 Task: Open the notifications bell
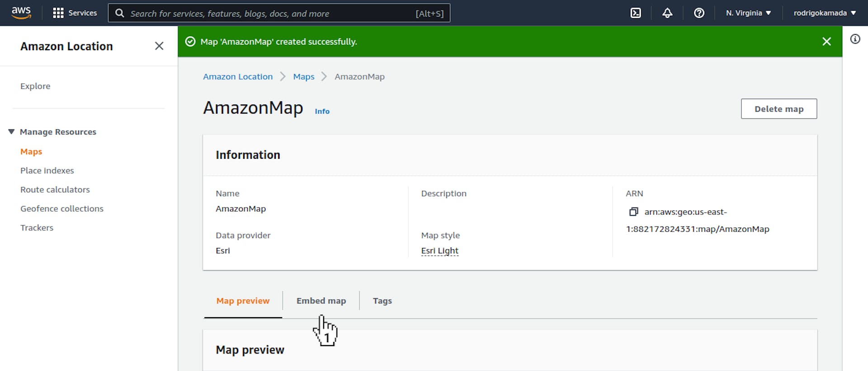667,13
